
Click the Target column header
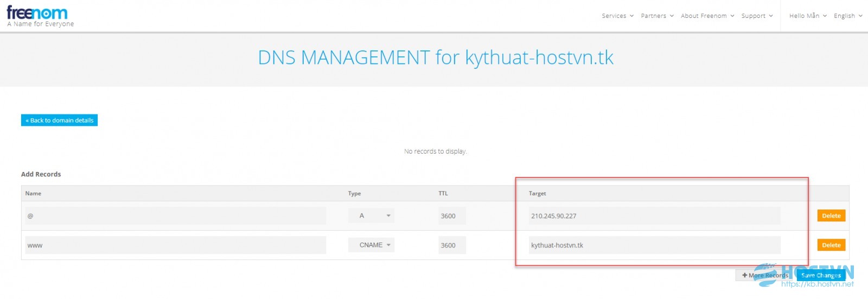[537, 194]
